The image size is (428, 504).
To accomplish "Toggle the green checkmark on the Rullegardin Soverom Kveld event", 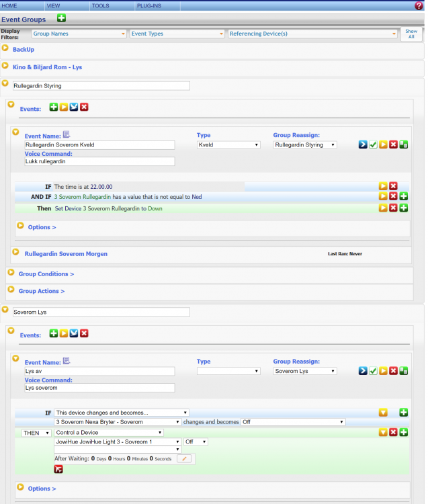I will (x=373, y=144).
